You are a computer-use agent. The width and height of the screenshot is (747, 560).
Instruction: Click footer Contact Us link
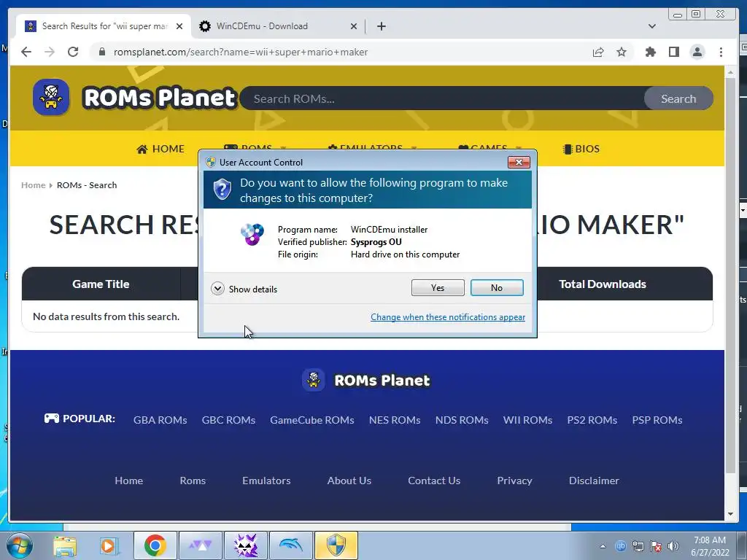click(x=434, y=481)
